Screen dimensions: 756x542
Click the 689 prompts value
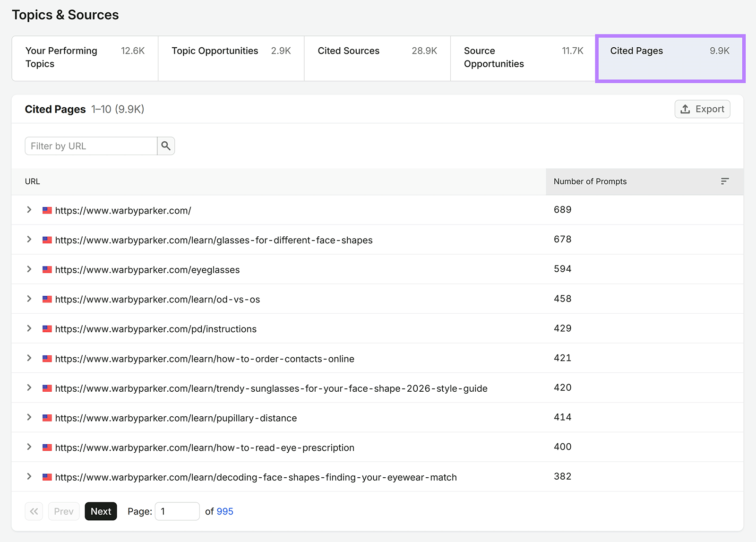pos(563,210)
